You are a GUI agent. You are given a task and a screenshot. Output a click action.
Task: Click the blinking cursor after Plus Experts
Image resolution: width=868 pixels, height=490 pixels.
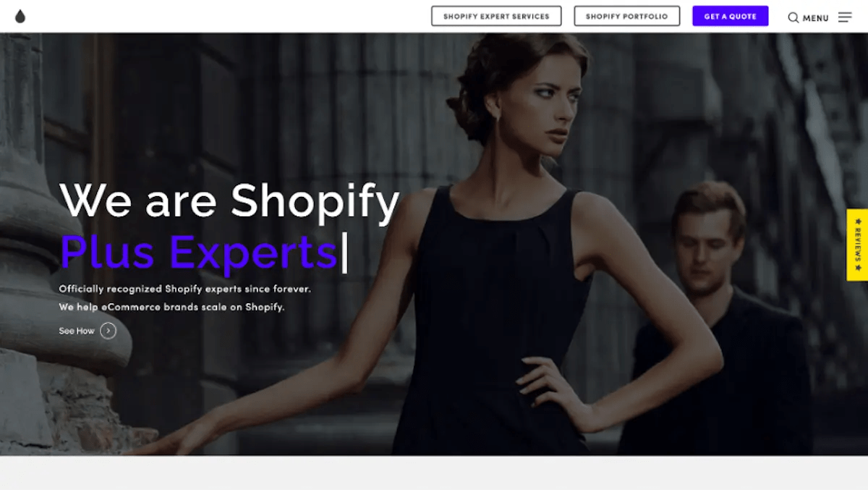point(344,253)
